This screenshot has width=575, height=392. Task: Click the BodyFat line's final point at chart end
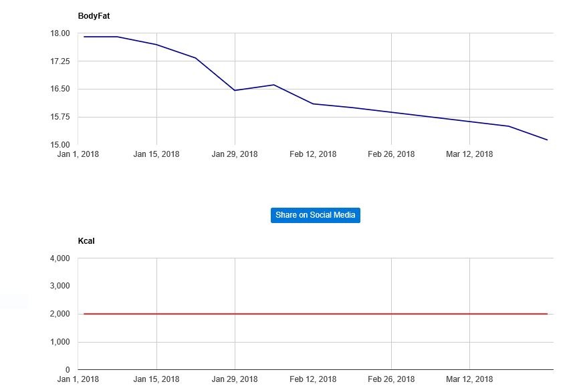point(547,140)
